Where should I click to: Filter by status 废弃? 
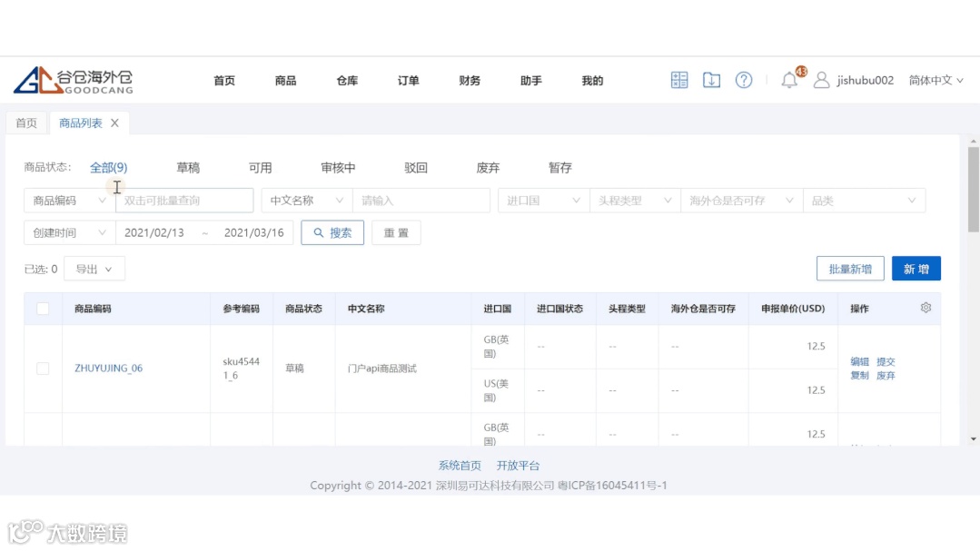tap(488, 167)
